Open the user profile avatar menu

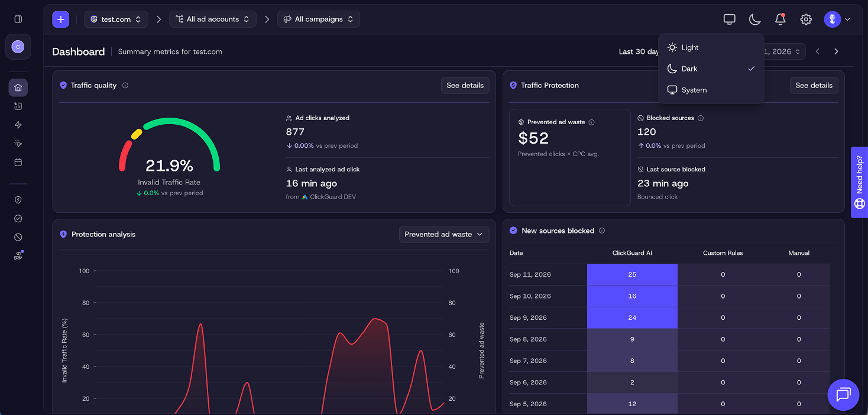click(837, 20)
